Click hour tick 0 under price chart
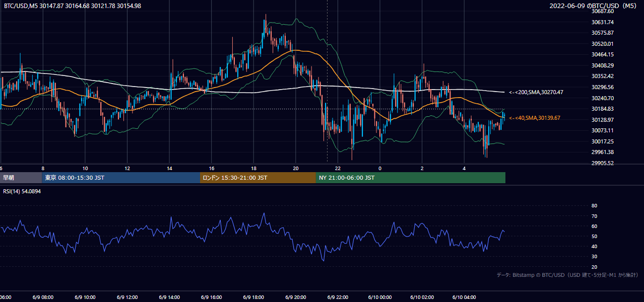 (x=380, y=169)
